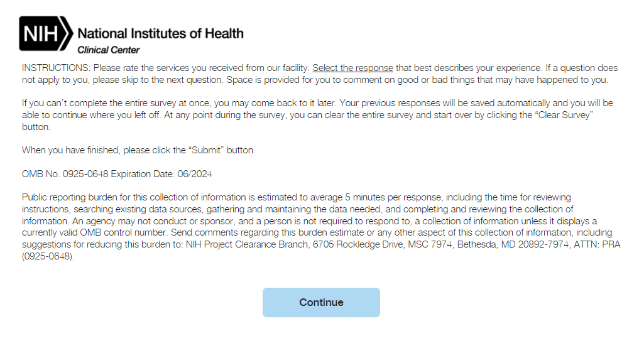Click "If you can't complete" sentence start

(x=65, y=103)
